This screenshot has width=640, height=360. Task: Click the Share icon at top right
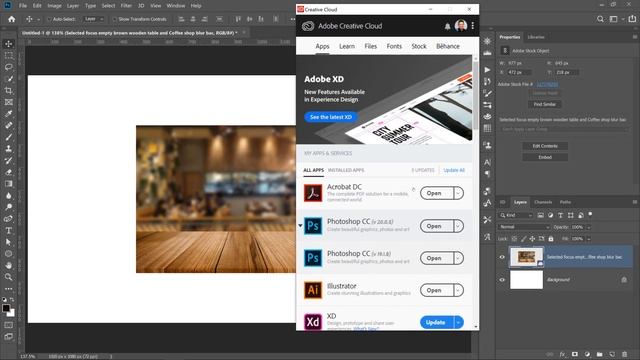(632, 19)
